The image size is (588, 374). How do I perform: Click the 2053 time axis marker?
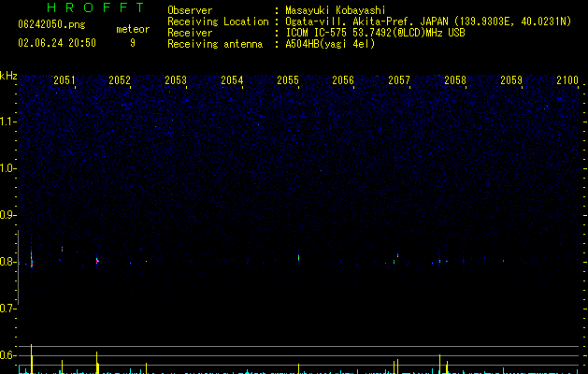pos(176,80)
